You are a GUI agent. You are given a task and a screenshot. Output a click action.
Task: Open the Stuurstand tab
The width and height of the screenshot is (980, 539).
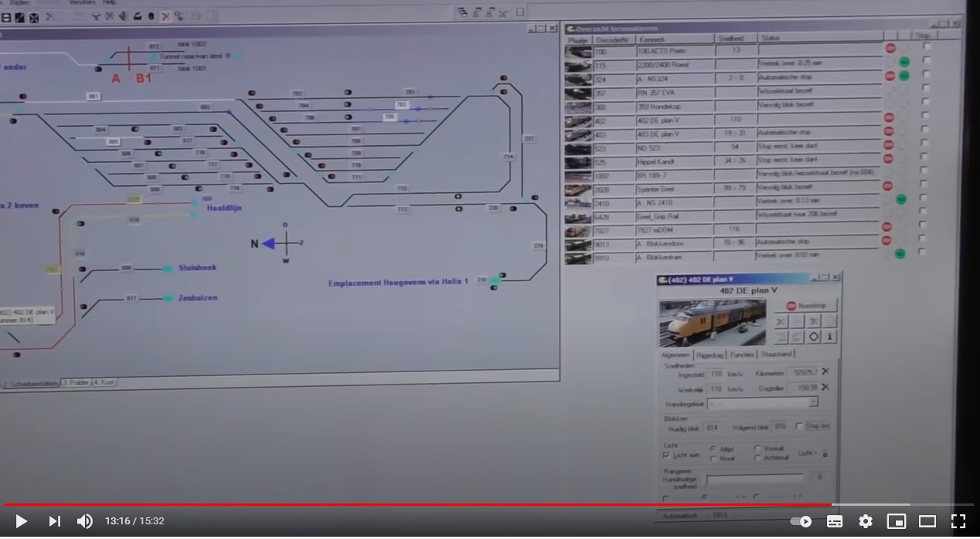[776, 354]
